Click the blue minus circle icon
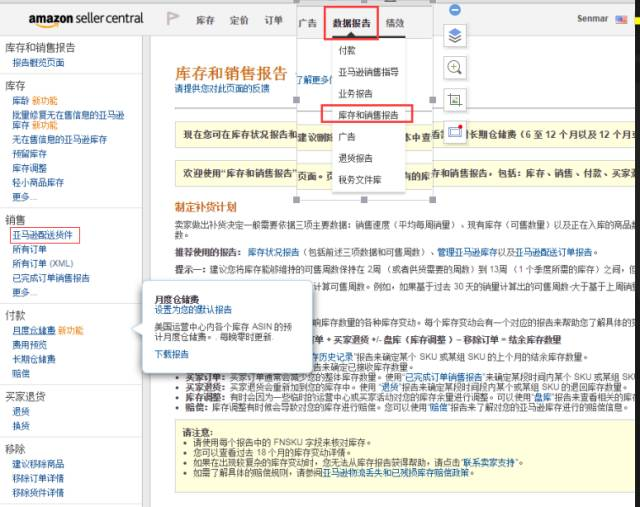Image resolution: width=640 pixels, height=507 pixels. [455, 9]
